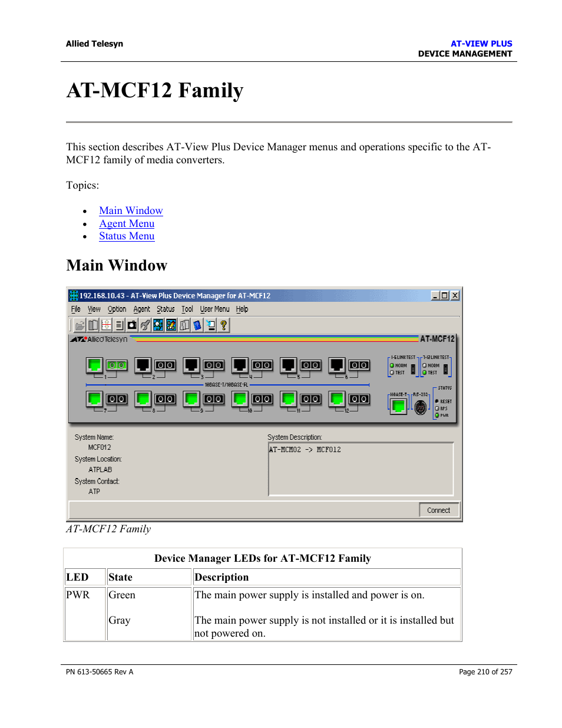Click the blue pencil edit toolbar icon
This screenshot has height=728, width=562.
tap(171, 325)
